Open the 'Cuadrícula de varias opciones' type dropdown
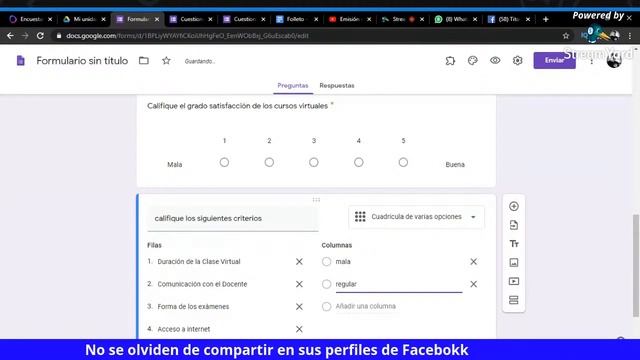Screen dimensions: 640x360 point(416,217)
